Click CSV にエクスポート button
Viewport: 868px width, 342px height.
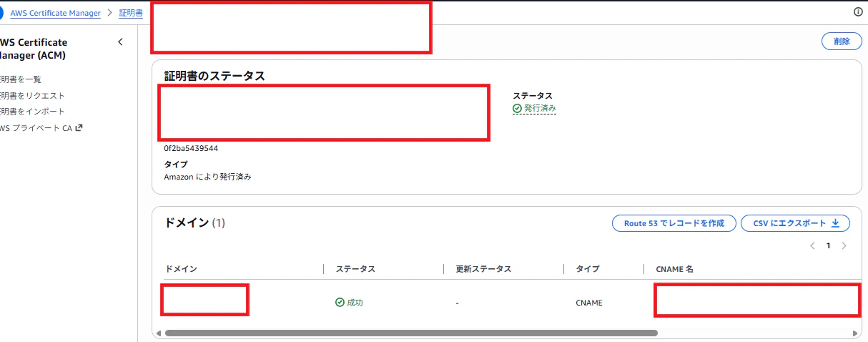[795, 223]
